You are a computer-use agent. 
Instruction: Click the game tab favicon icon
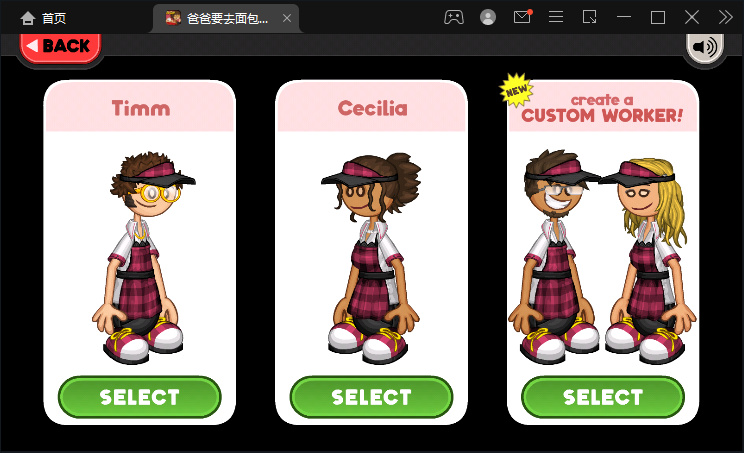click(x=173, y=18)
